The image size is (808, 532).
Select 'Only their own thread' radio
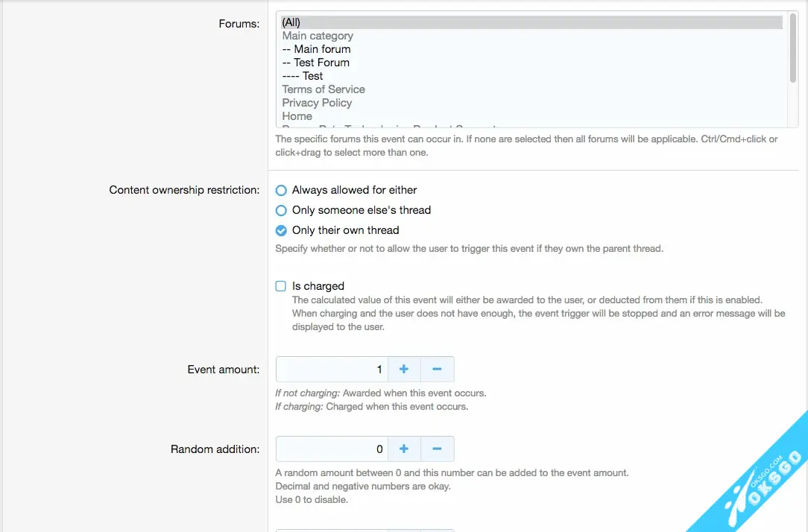pos(281,231)
